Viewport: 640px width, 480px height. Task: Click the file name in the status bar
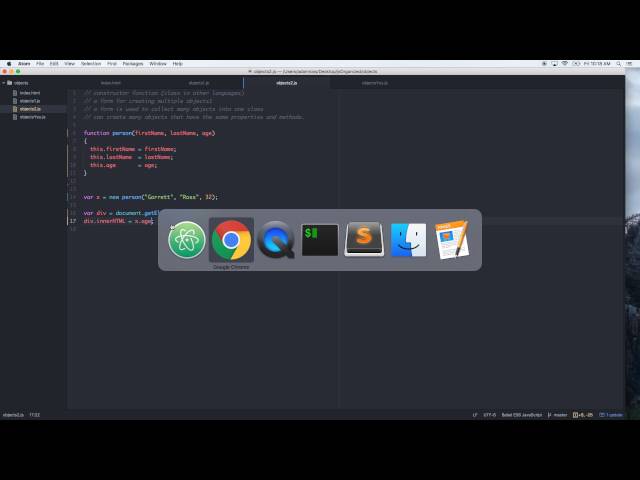(x=13, y=415)
